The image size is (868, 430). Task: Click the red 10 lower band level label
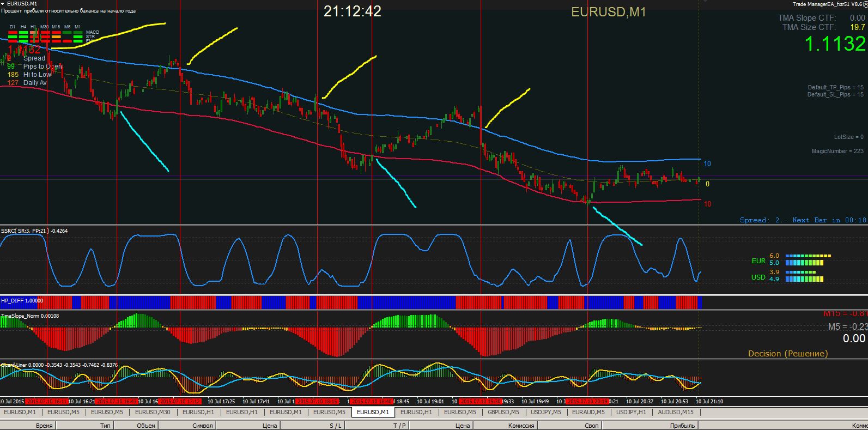[707, 204]
